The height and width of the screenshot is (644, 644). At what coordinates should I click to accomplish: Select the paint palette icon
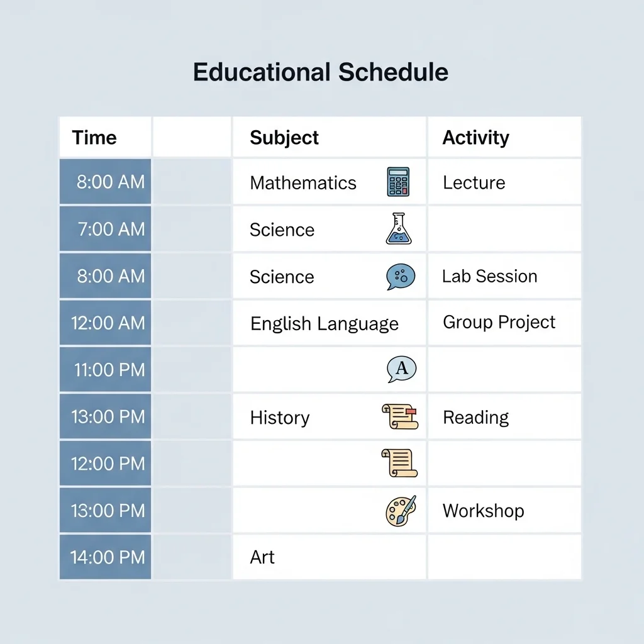coord(401,511)
